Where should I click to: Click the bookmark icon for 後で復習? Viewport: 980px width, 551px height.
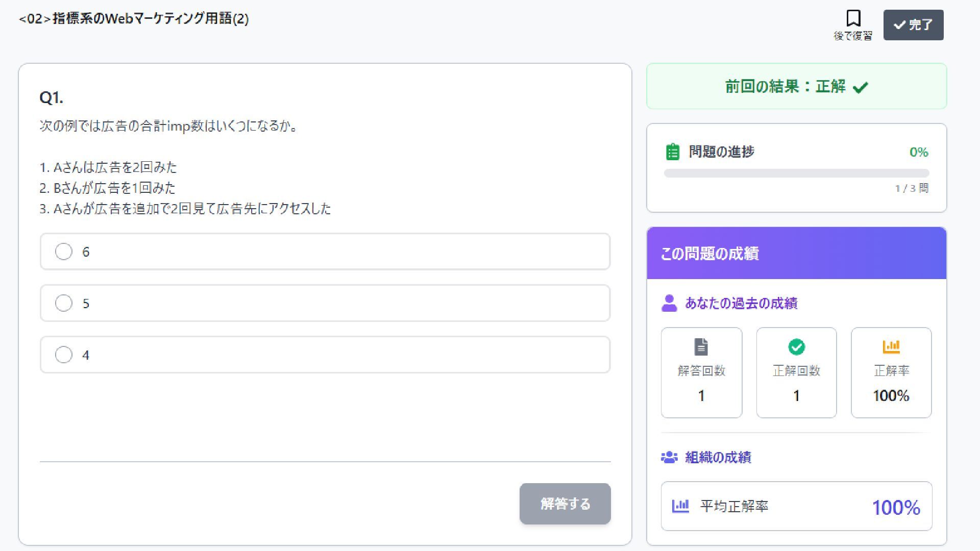[853, 19]
